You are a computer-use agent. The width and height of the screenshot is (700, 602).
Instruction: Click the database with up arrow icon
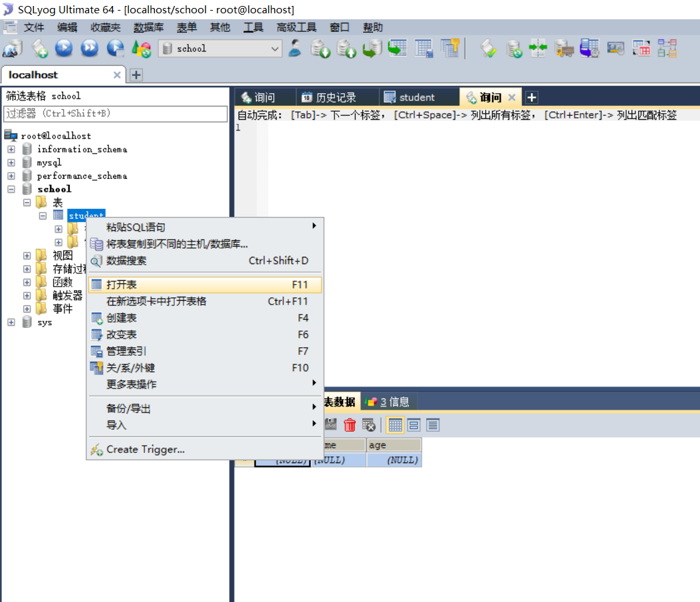(x=346, y=49)
